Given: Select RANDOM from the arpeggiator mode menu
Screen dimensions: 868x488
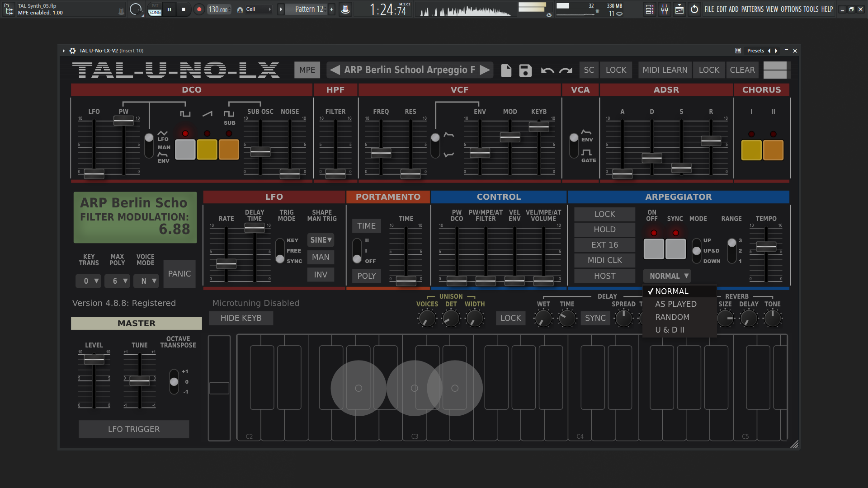Looking at the screenshot, I should pos(672,317).
